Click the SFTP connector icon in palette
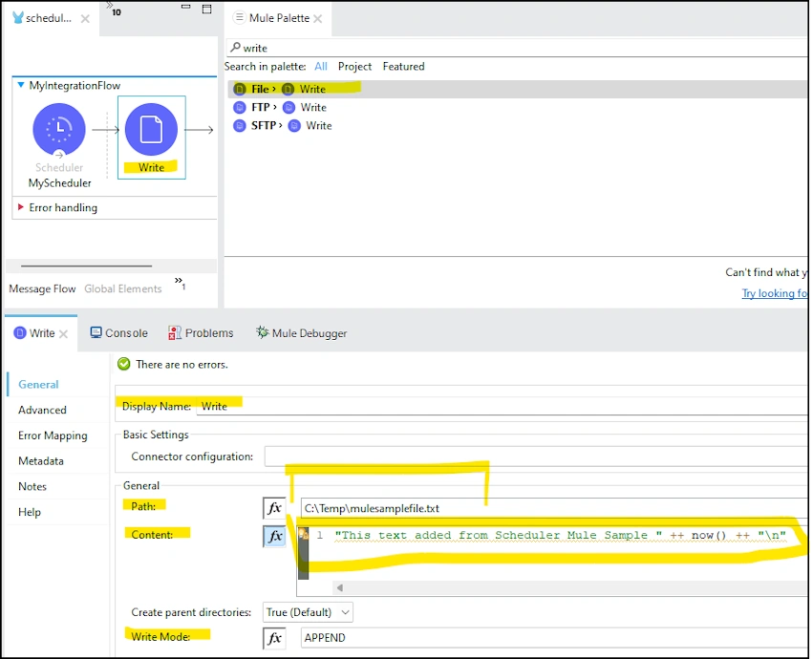This screenshot has width=812, height=659. point(239,126)
